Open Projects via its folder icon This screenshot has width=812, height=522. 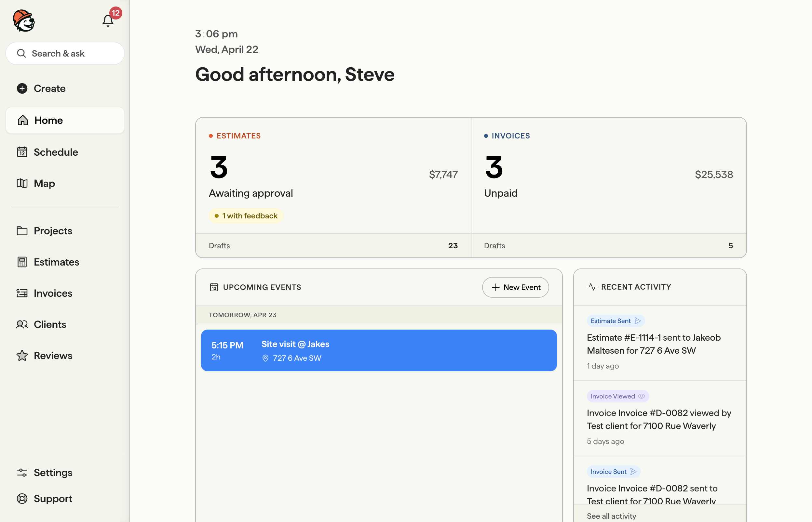(x=22, y=231)
